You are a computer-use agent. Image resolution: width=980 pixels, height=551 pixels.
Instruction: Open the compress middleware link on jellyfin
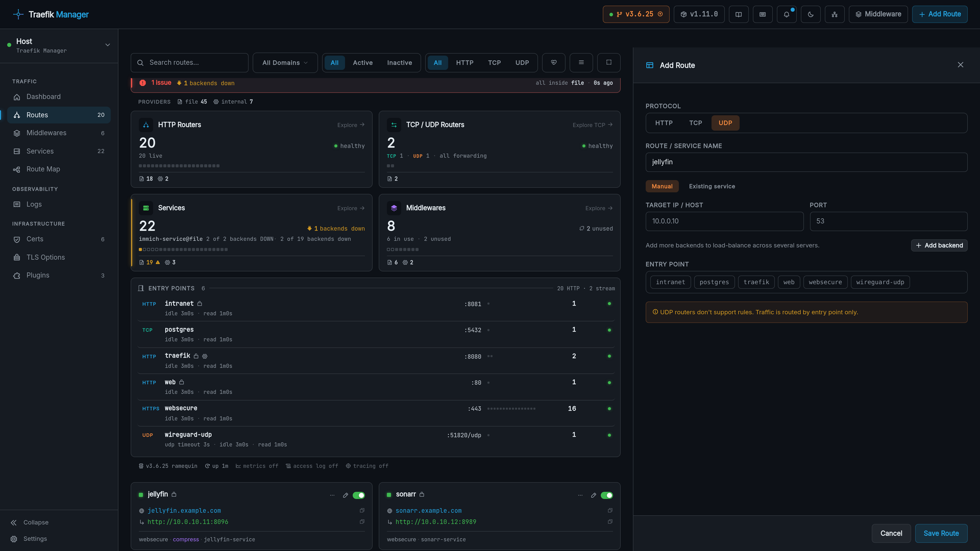click(x=186, y=540)
